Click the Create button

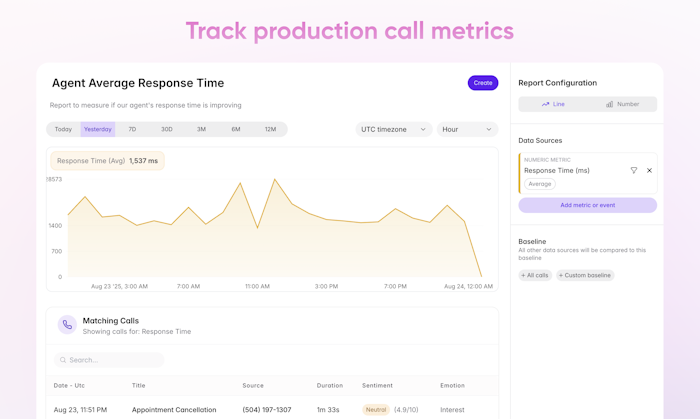point(483,83)
